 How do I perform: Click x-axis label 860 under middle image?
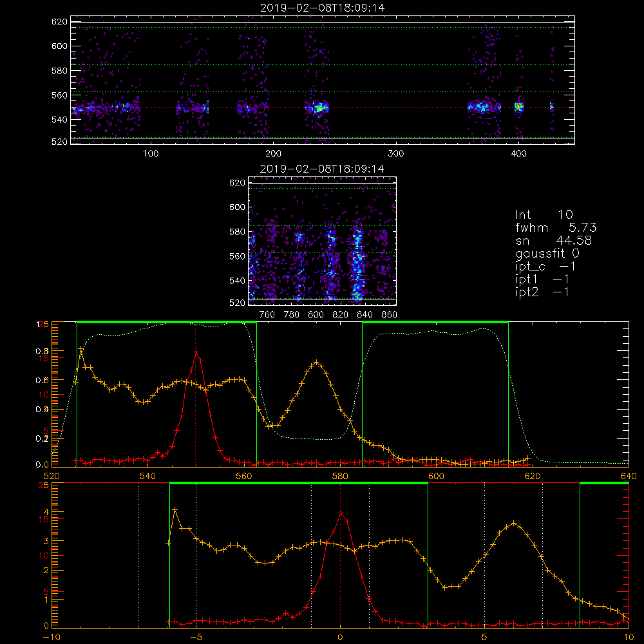click(x=390, y=315)
